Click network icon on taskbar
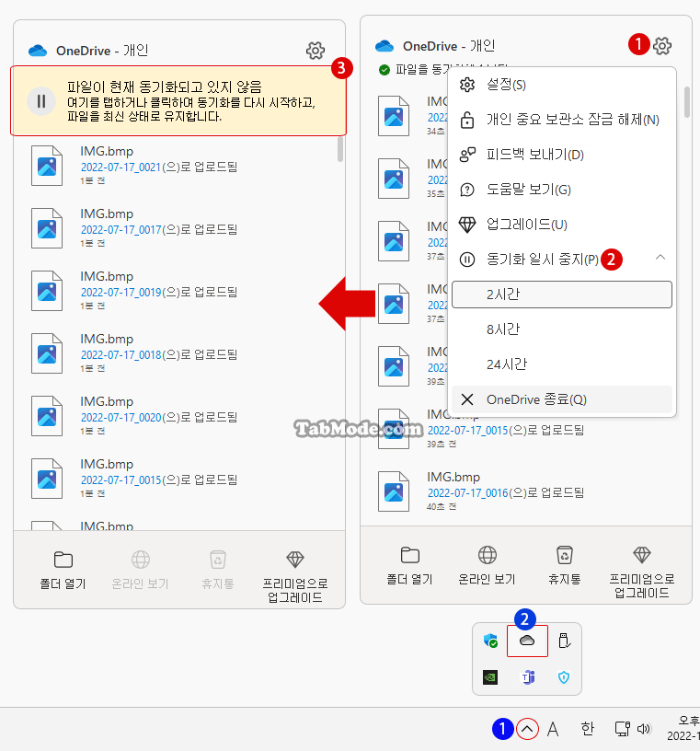Screen dimensions: 700x751 coord(622,729)
